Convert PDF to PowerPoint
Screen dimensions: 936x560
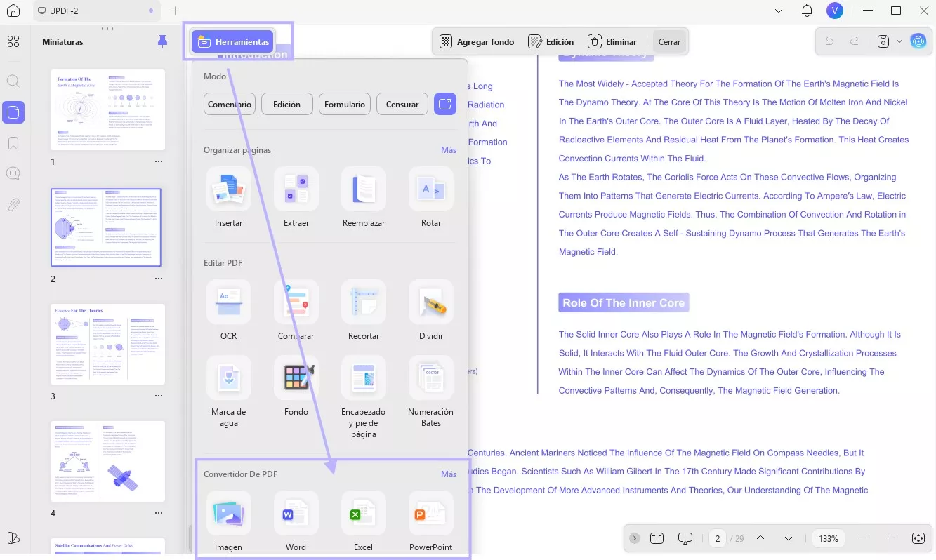pos(431,513)
